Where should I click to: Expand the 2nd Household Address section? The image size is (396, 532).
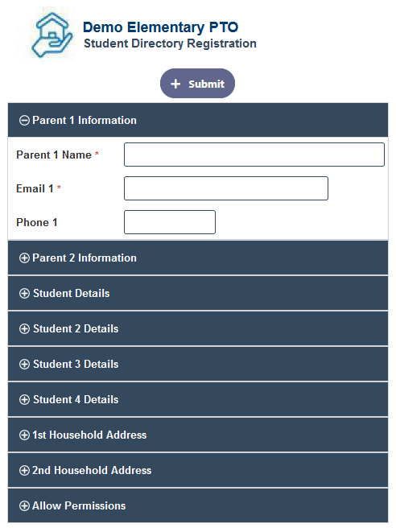click(198, 470)
